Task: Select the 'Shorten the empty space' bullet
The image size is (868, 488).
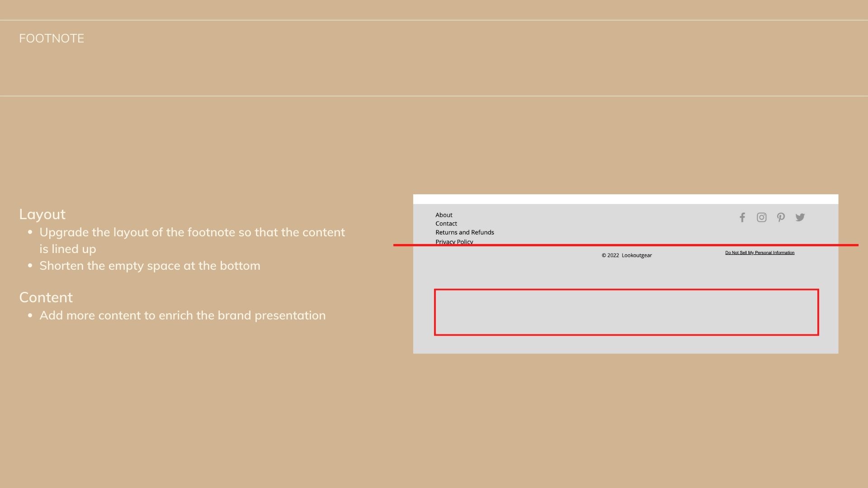Action: pos(150,266)
